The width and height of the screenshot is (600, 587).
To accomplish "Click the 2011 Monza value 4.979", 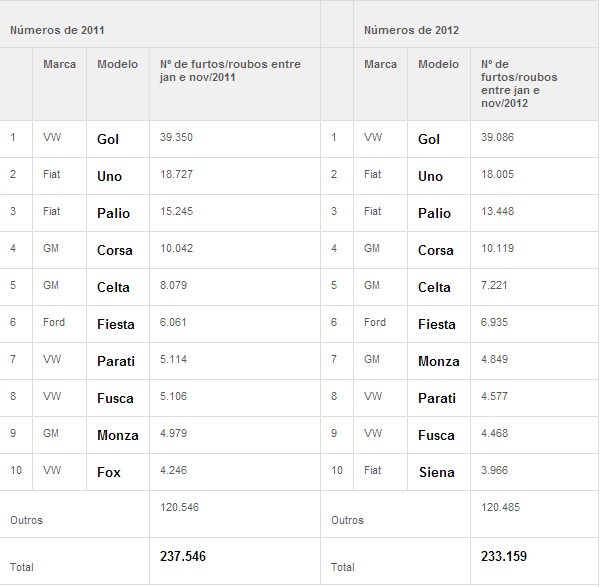I will (173, 434).
